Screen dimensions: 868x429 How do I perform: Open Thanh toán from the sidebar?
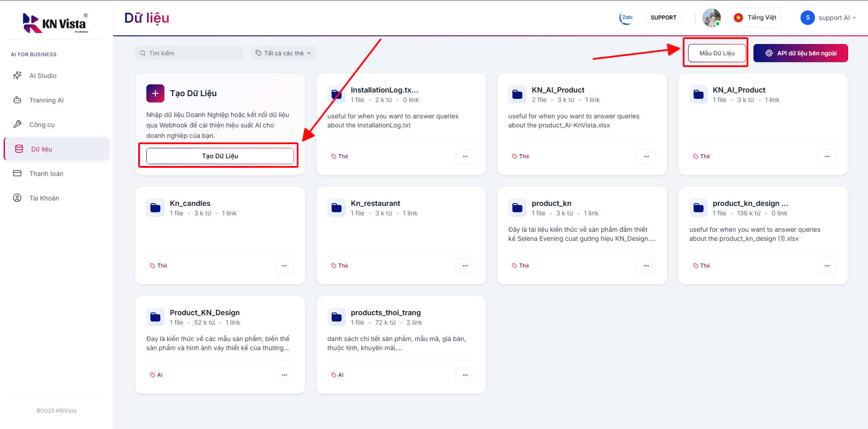pos(46,174)
